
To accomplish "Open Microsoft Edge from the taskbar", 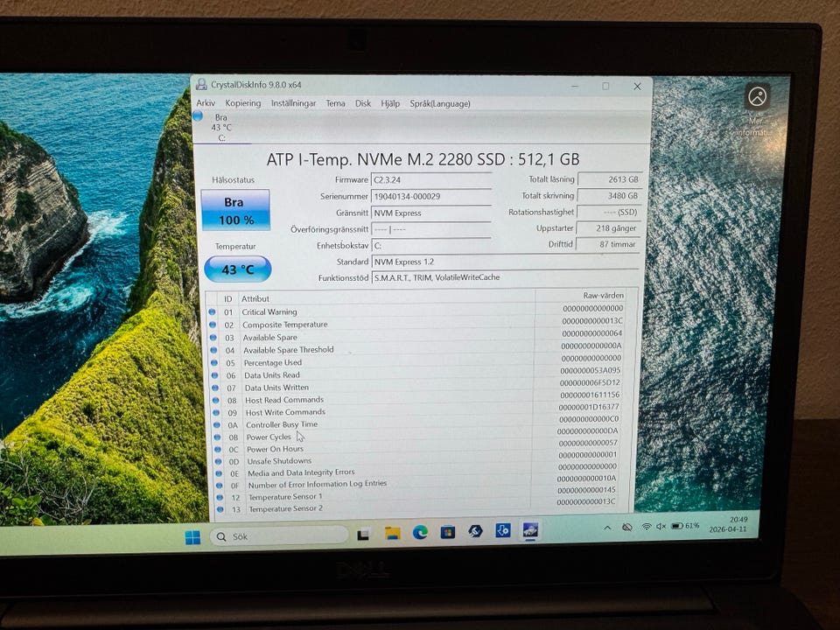I will (x=421, y=533).
